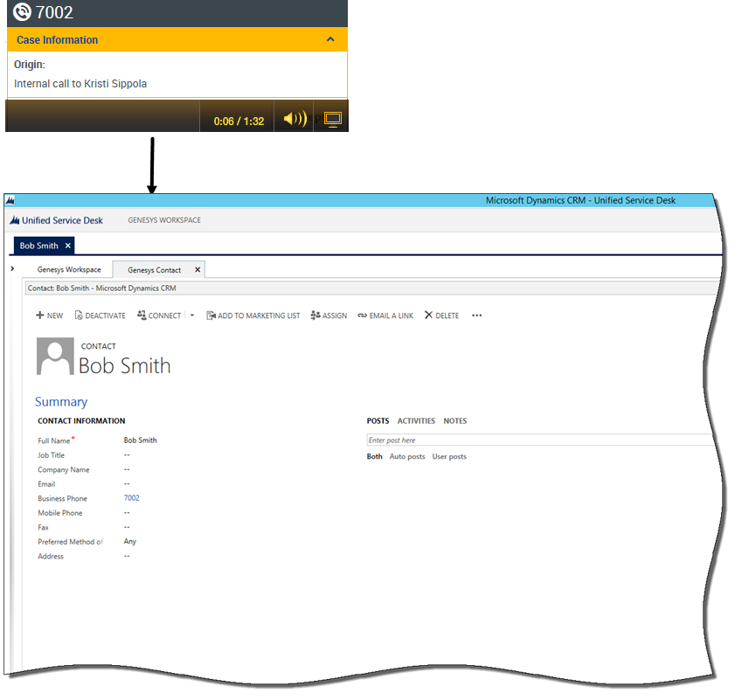Click the Connect toolbar button
The image size is (742, 700).
(x=159, y=315)
